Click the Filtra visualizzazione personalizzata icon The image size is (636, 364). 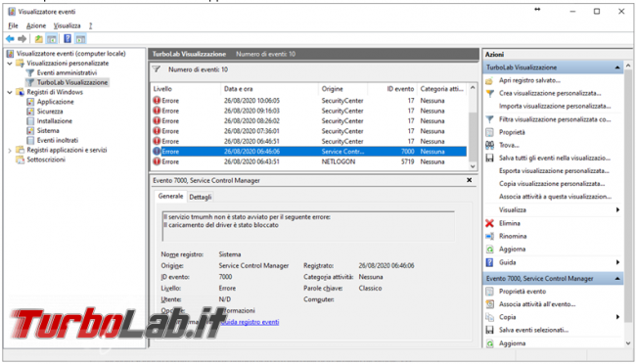pos(489,119)
